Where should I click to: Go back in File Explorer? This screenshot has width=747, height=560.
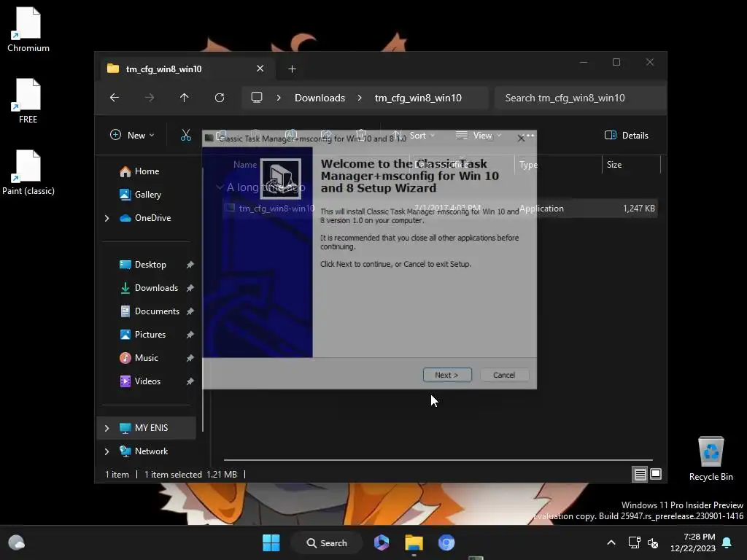115,98
